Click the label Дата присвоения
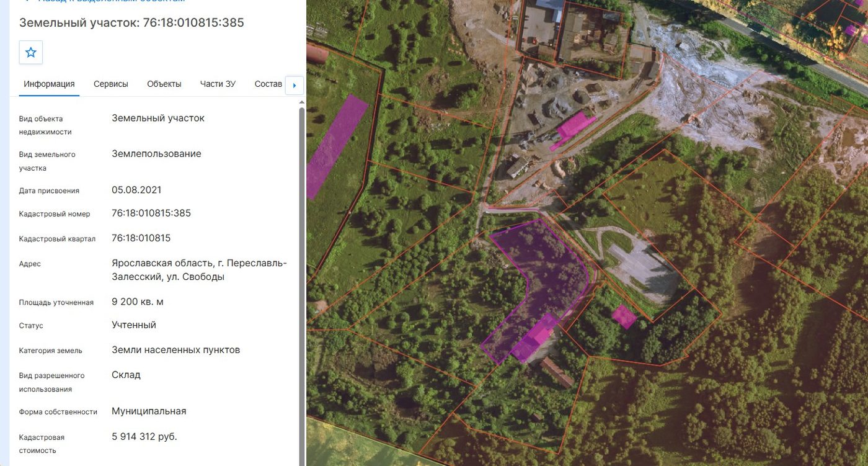 pos(49,191)
